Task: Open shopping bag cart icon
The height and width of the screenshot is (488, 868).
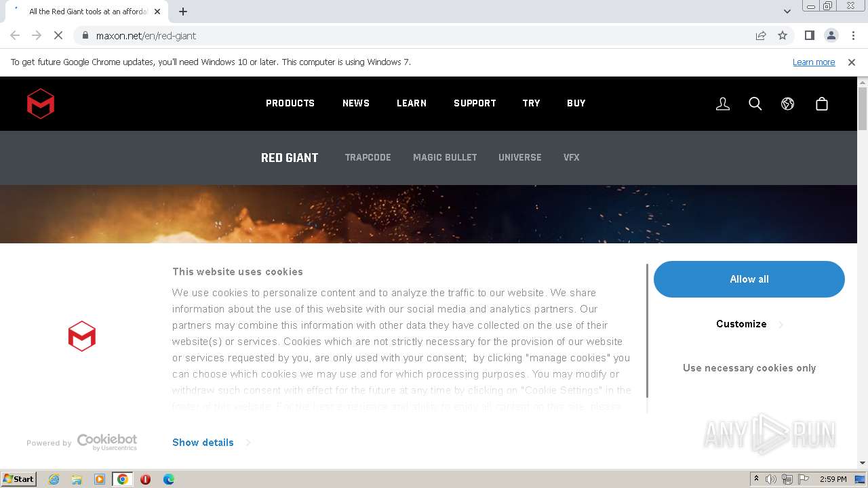Action: click(x=822, y=104)
